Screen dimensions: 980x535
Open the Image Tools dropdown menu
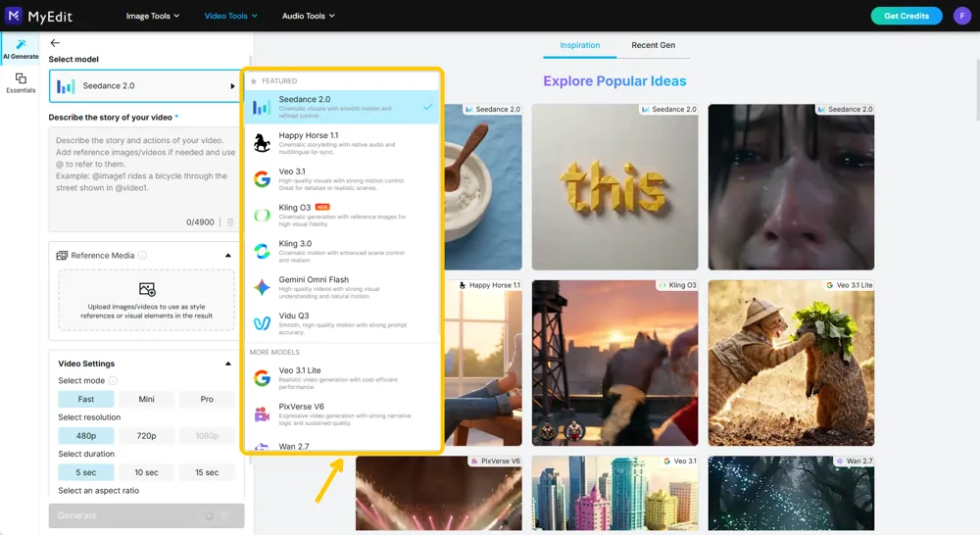tap(153, 16)
